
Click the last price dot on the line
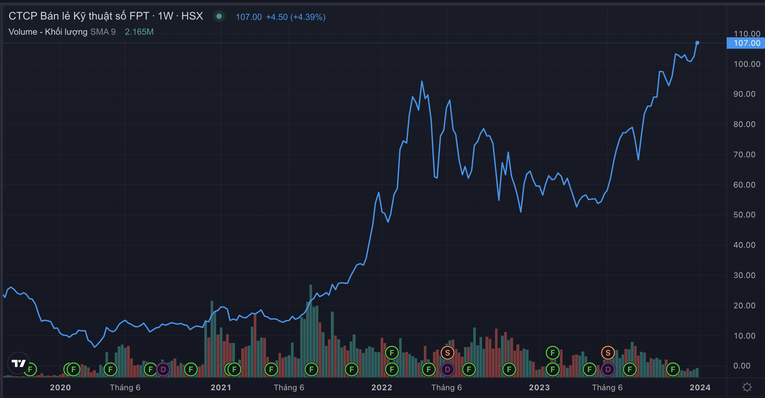point(697,43)
